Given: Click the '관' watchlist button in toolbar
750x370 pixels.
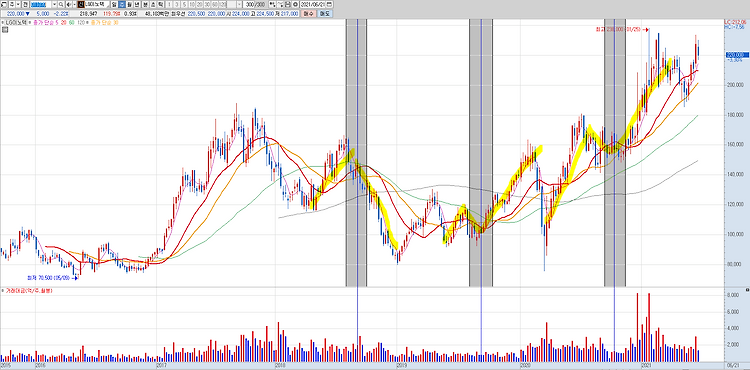Looking at the screenshot, I should pos(25,4).
